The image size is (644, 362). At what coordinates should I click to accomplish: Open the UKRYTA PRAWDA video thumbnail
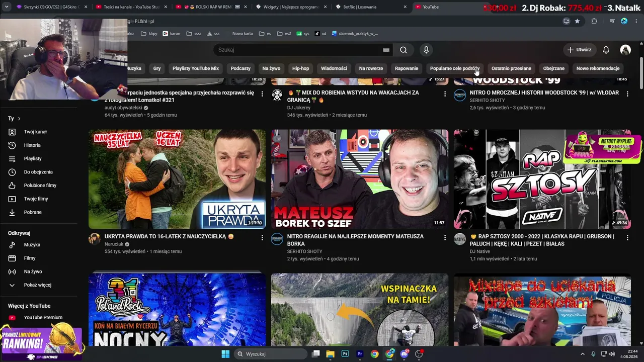click(x=177, y=179)
